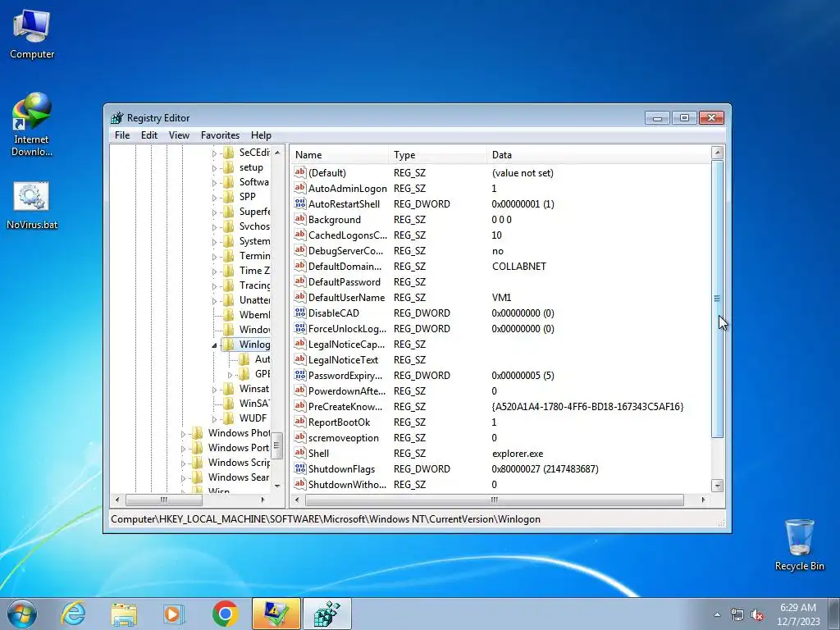Select the AutoRestartShell DWORD value icon
840x630 pixels.
[x=300, y=203]
